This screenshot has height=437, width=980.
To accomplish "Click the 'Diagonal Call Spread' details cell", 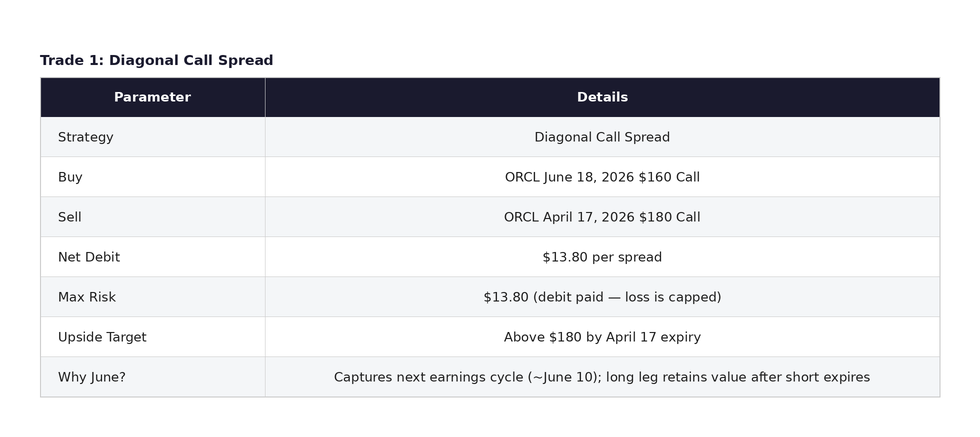I will pos(602,137).
